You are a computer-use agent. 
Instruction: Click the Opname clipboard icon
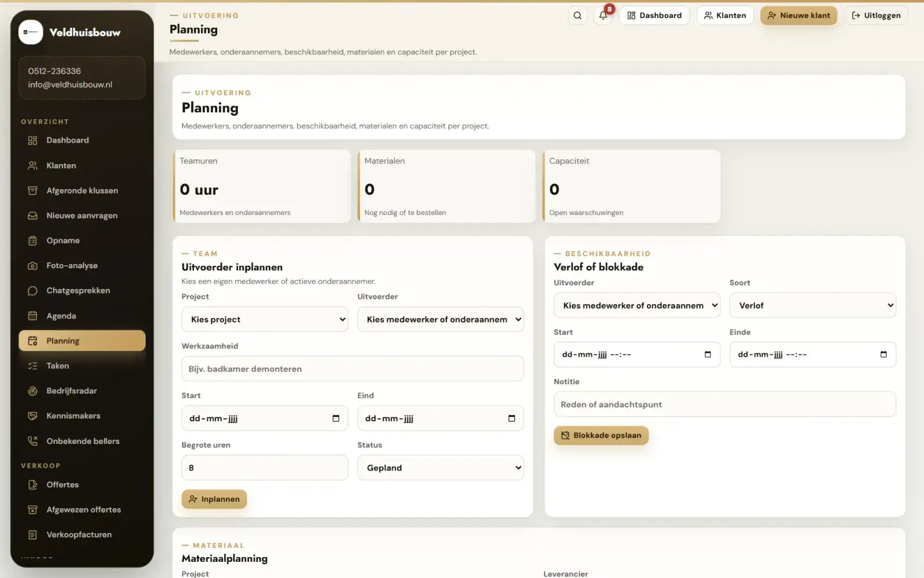32,240
